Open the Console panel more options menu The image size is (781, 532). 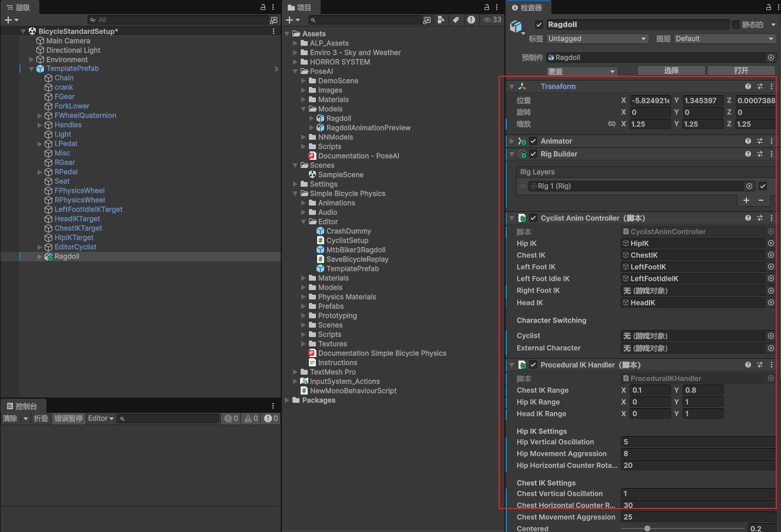[273, 406]
